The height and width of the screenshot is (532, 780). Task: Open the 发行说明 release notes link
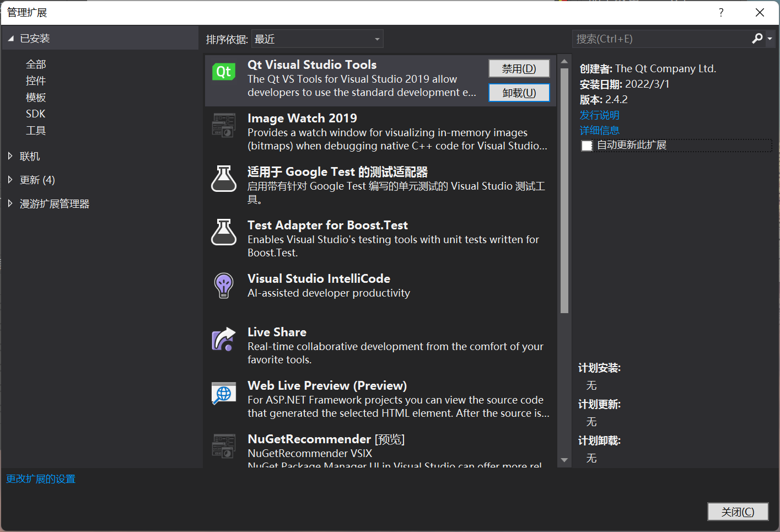[x=599, y=115]
